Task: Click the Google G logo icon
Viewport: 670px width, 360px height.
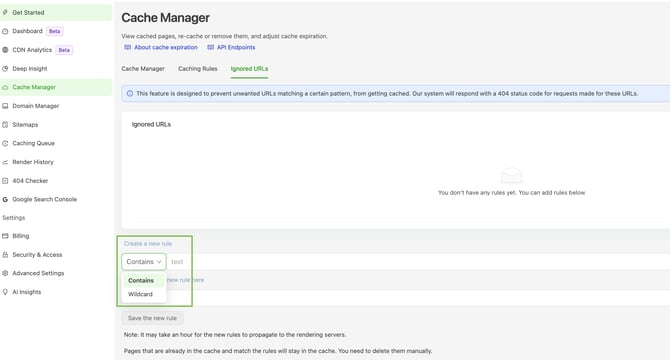Action: point(5,199)
